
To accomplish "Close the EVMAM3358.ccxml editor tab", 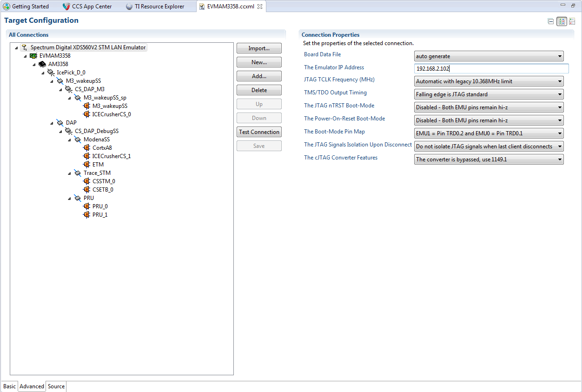I will coord(260,7).
